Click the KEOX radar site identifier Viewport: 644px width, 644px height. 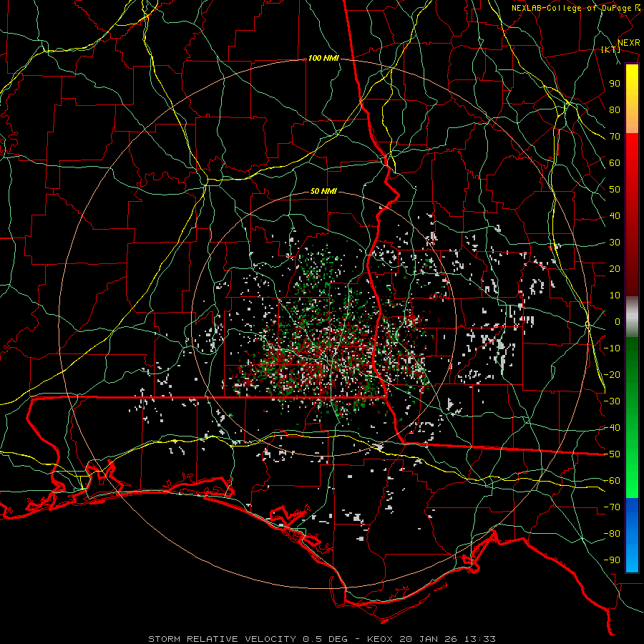pos(379,639)
